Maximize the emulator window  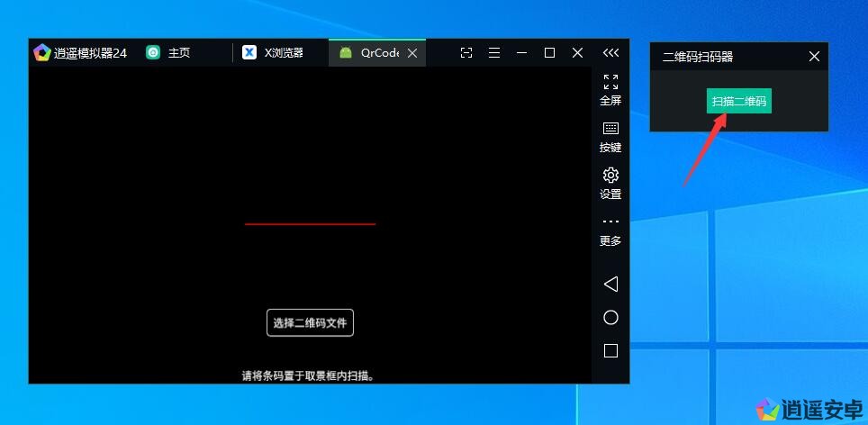point(549,53)
